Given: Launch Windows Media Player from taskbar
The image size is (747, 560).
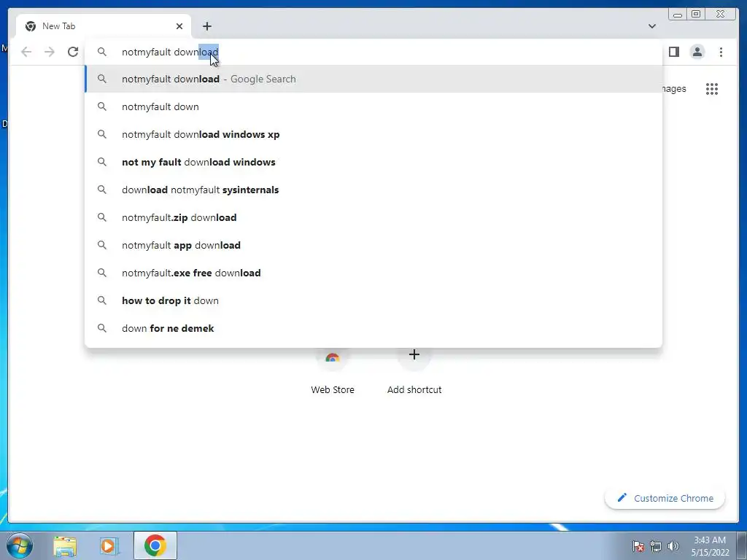Looking at the screenshot, I should pyautogui.click(x=109, y=545).
